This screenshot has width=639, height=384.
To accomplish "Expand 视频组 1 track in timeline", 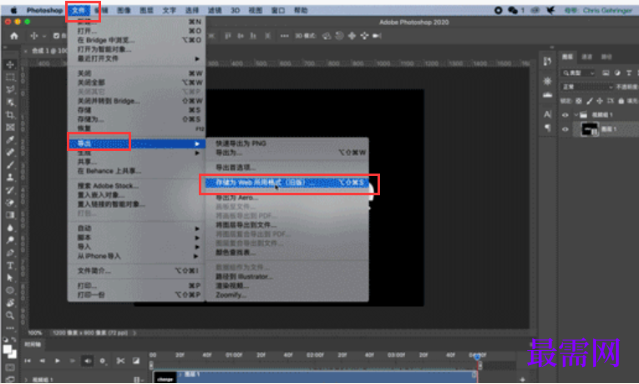I will pyautogui.click(x=26, y=380).
